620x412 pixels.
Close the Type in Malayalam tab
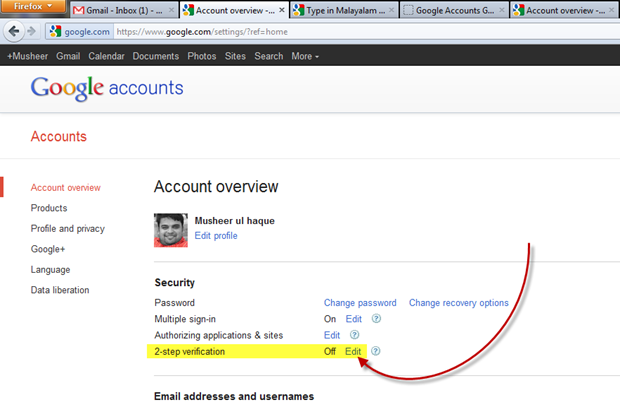click(391, 11)
